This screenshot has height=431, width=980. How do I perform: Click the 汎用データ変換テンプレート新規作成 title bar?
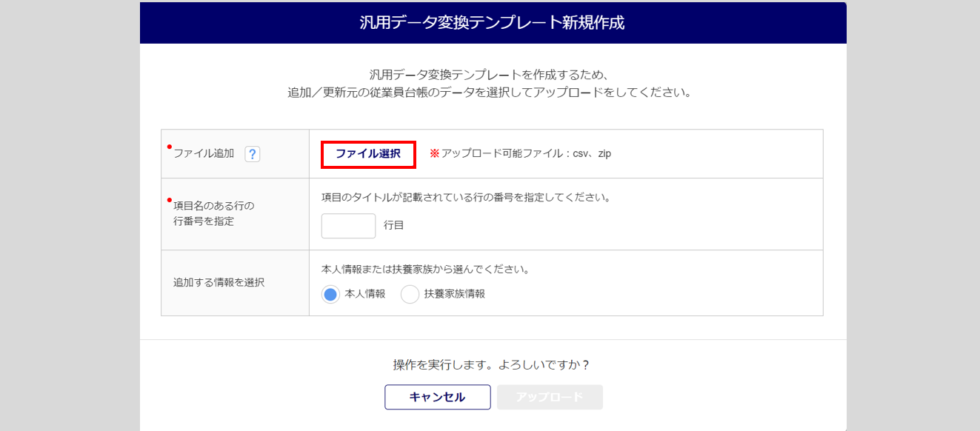(493, 23)
